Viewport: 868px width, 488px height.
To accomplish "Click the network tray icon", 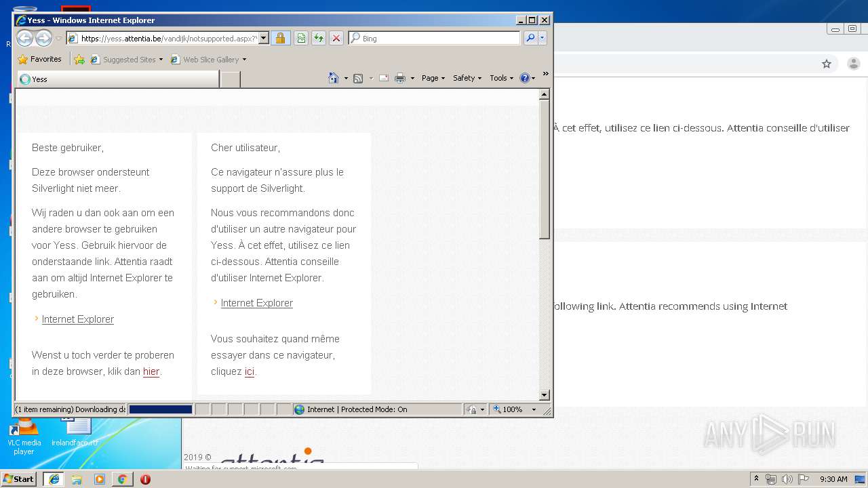I will [771, 479].
